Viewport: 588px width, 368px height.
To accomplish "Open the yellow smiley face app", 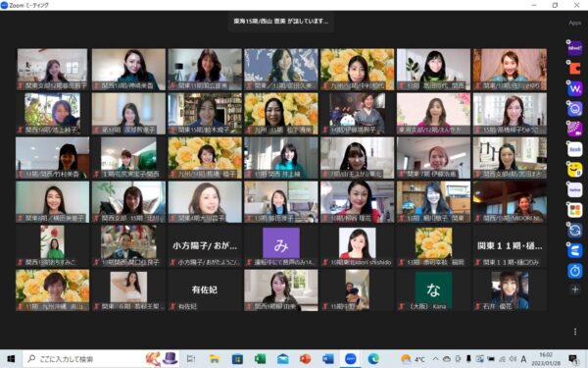I will tap(574, 170).
